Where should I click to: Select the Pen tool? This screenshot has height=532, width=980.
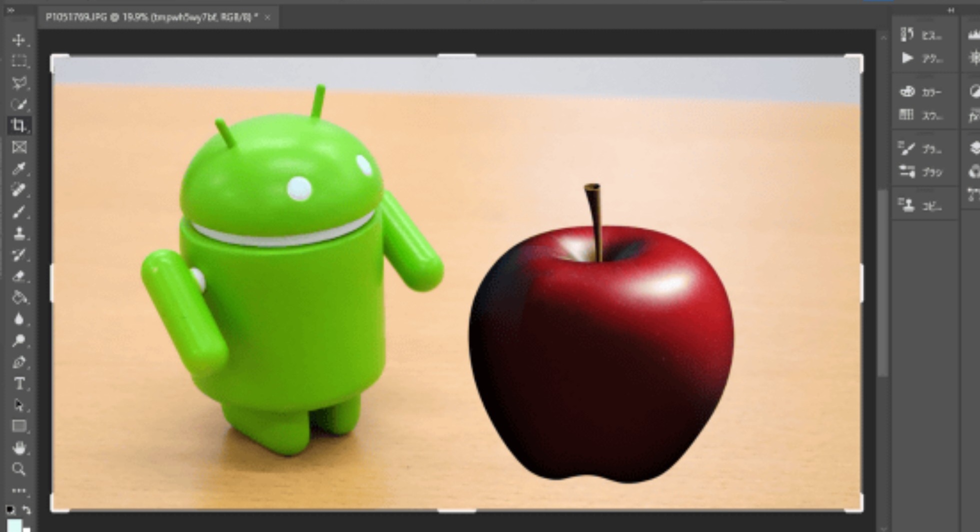coord(19,362)
